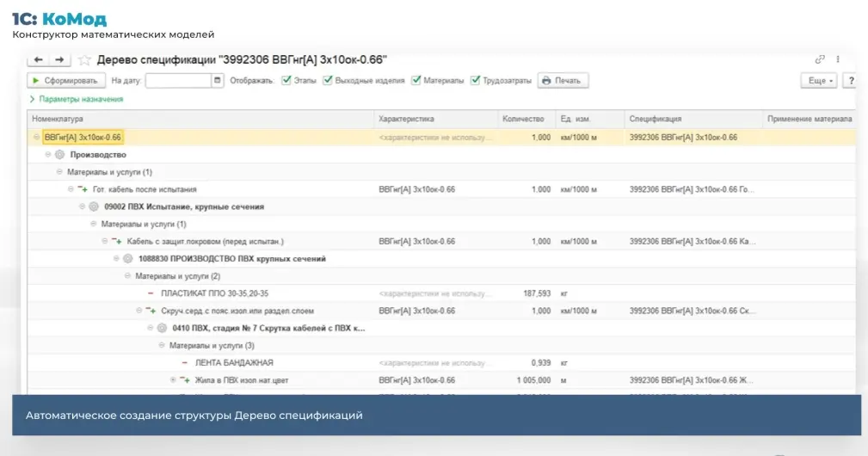Click the forward navigation arrow
Viewport: 868px width, 456px height.
click(58, 59)
